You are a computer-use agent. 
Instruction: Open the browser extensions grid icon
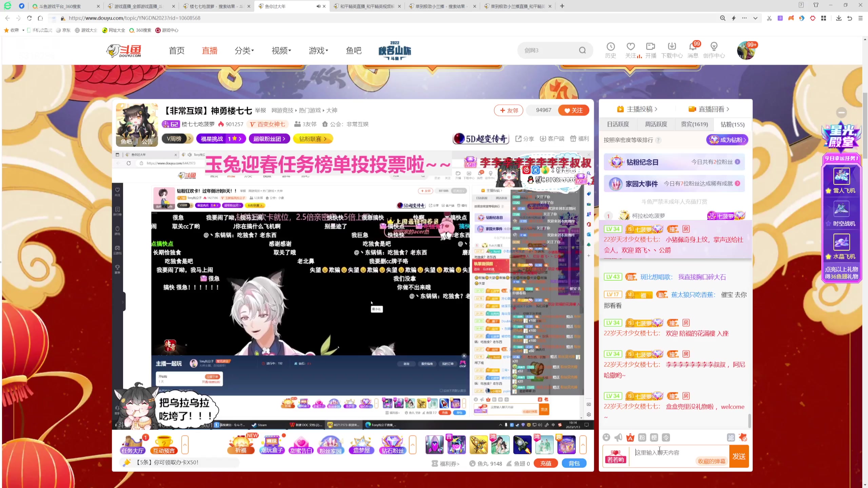point(824,18)
